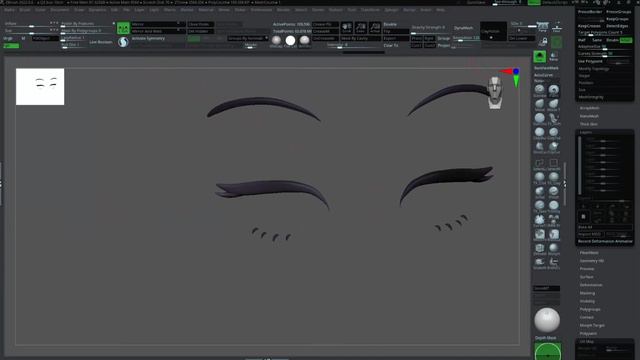Pick the white Flat Color material sphere

click(290, 40)
